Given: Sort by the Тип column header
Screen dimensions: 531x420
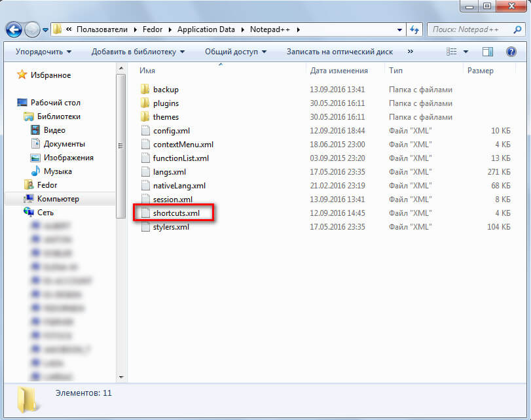Looking at the screenshot, I should 395,71.
